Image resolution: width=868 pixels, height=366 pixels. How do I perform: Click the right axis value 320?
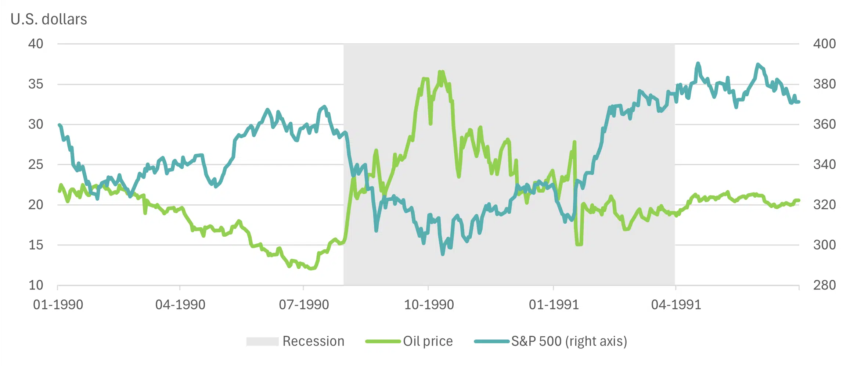[824, 205]
